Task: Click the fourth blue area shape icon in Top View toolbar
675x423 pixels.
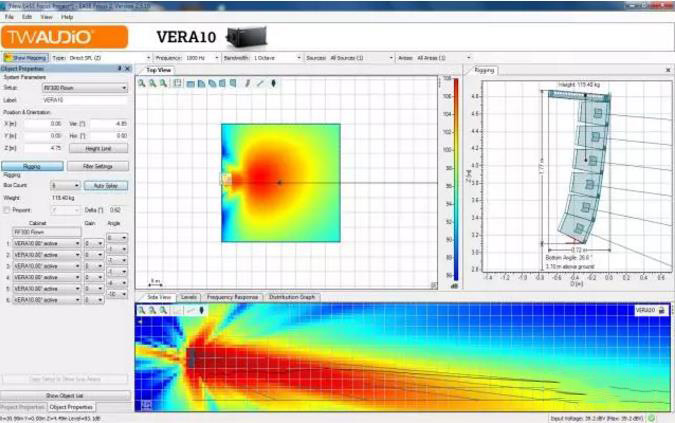Action: click(222, 83)
